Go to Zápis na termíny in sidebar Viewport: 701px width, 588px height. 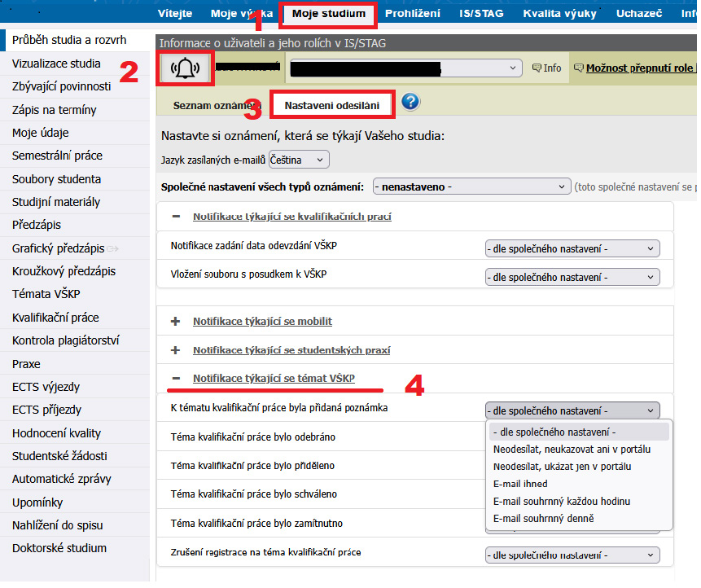click(55, 110)
